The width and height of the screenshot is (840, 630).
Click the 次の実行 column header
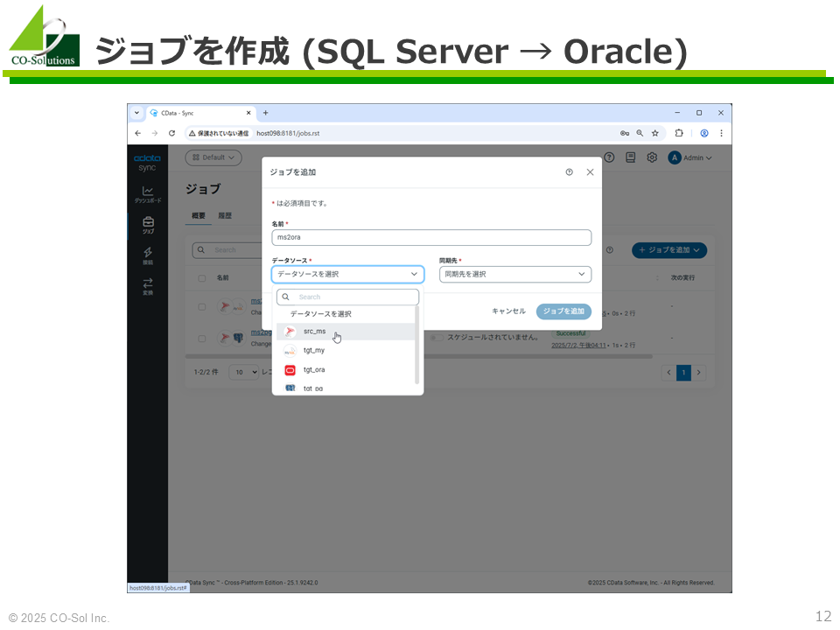click(683, 278)
